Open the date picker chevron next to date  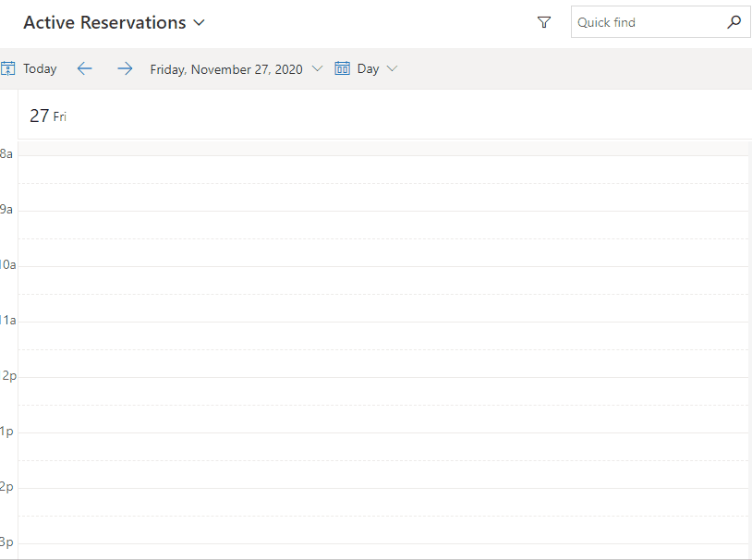(317, 68)
